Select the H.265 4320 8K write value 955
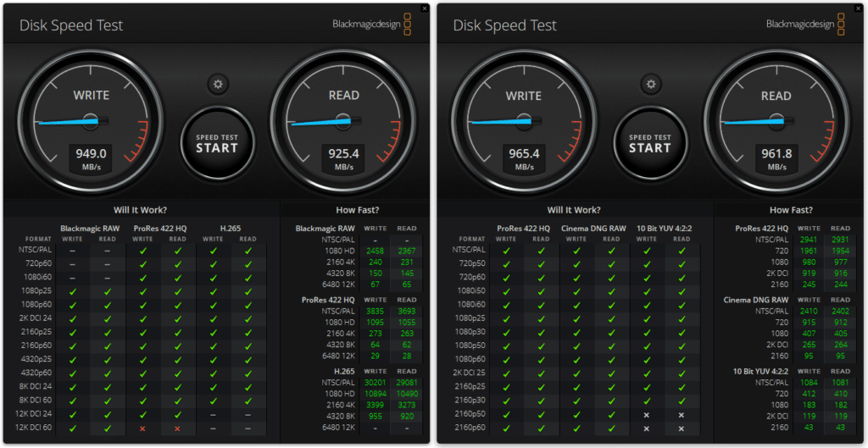This screenshot has height=448, width=868. (x=375, y=417)
